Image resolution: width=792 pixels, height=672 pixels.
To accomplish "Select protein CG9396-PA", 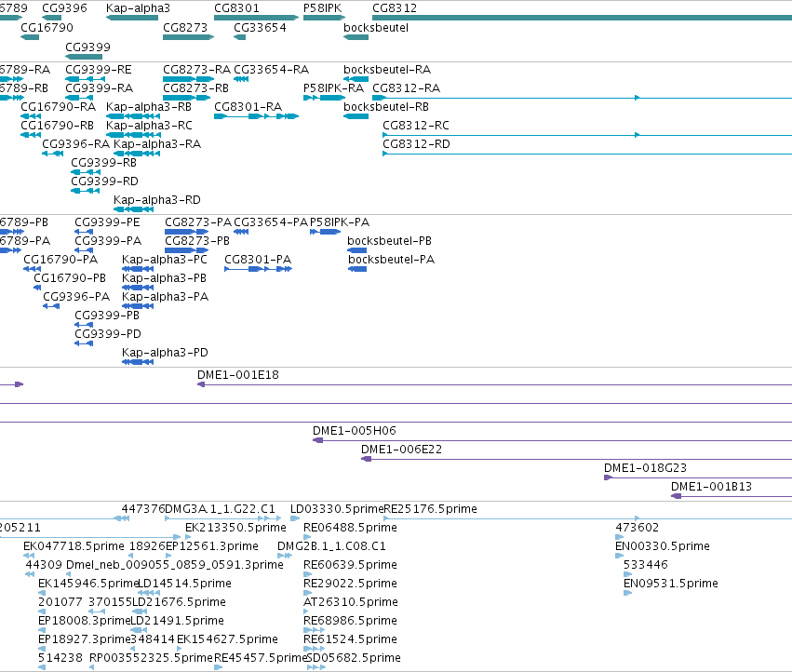I will pyautogui.click(x=76, y=297).
